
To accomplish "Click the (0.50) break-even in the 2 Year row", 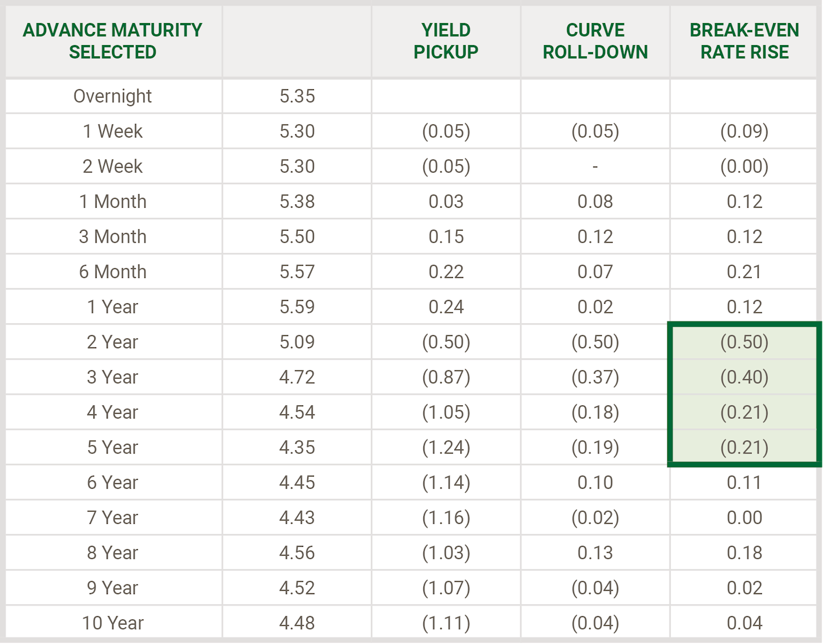I will tap(744, 342).
